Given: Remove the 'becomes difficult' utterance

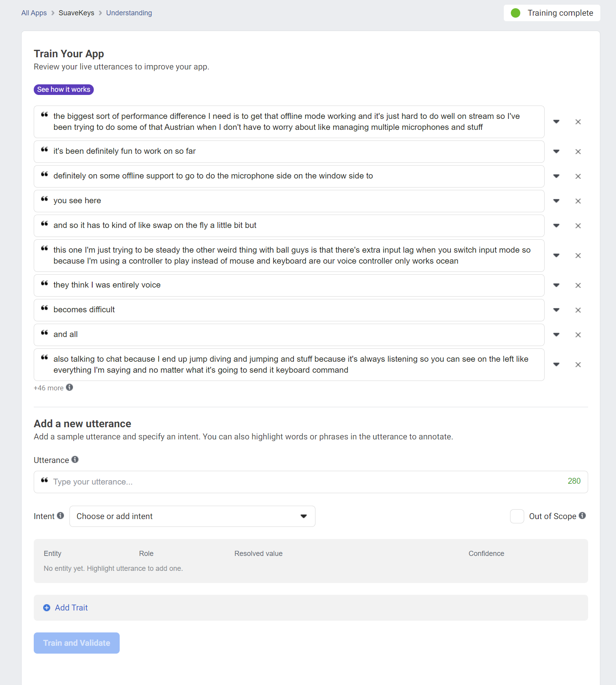Looking at the screenshot, I should pos(578,310).
